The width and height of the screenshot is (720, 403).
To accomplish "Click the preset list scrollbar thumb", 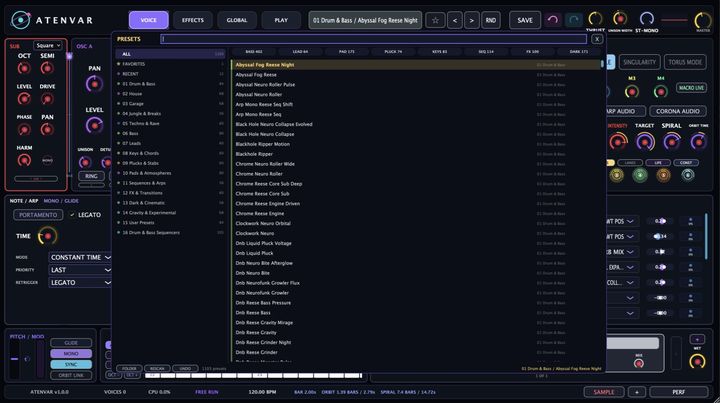I will [x=602, y=64].
